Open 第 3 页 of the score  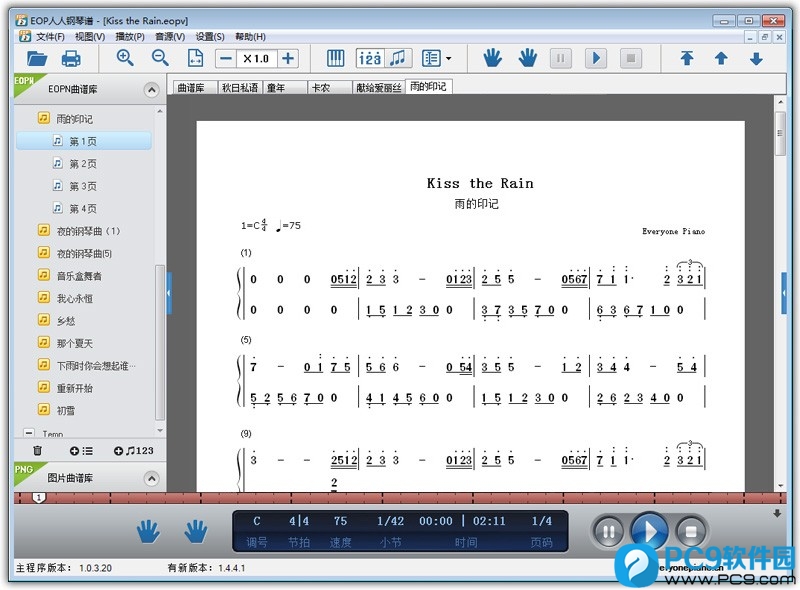(83, 186)
